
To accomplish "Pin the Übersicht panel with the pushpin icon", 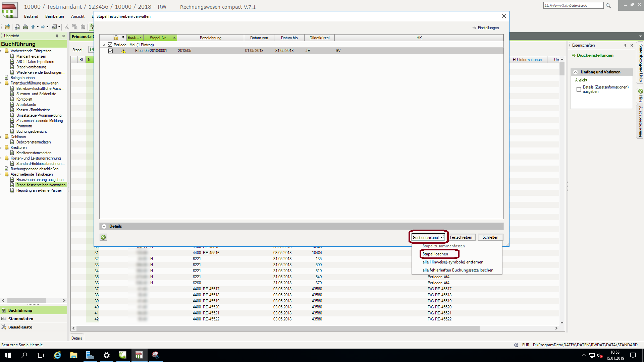I will pos(57,36).
